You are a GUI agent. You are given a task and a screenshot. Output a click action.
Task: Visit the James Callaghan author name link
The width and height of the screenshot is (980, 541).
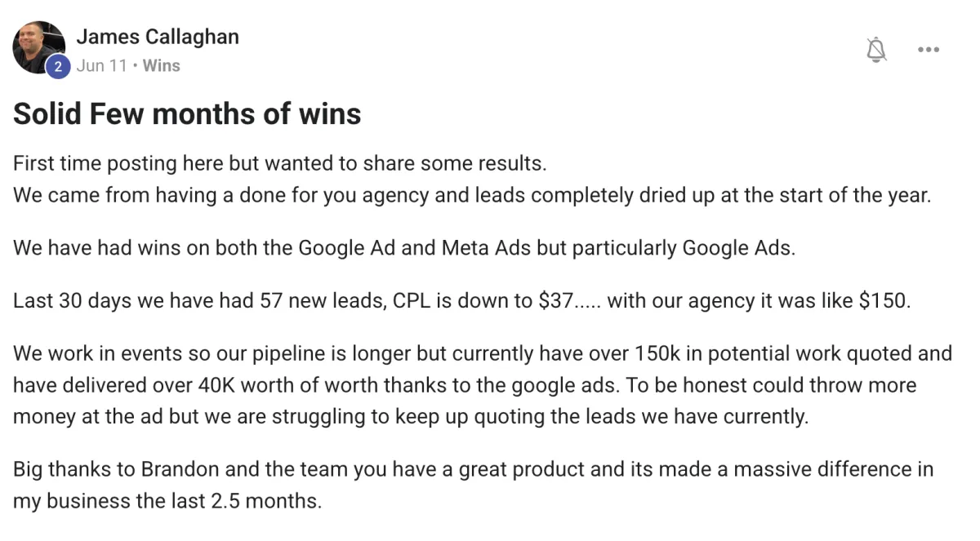pyautogui.click(x=158, y=37)
